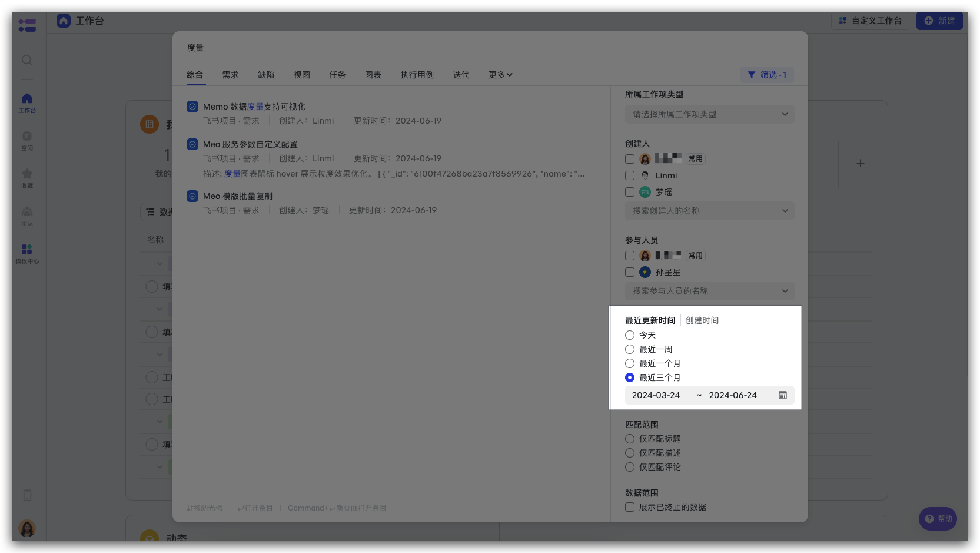
Task: Click 孙星星 avatar in participants list
Action: [x=645, y=272]
